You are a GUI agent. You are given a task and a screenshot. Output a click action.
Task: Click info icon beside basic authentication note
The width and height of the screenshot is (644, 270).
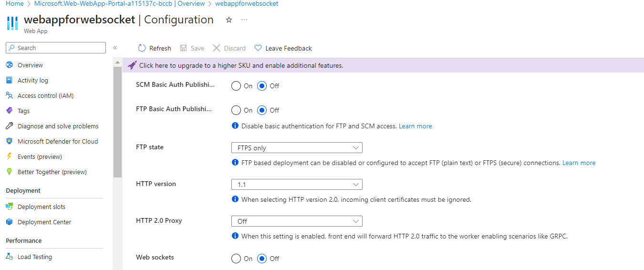(x=235, y=126)
